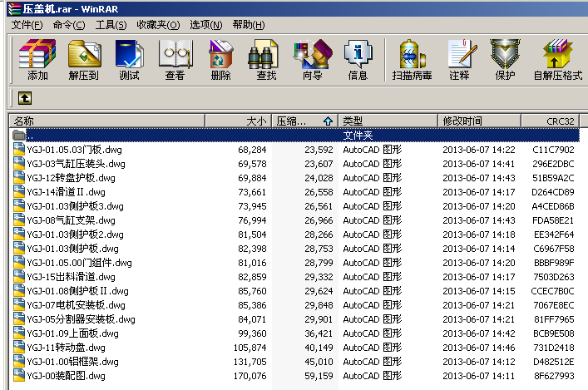Click file icon of YGJ-08气缸支架.dwg
588x390 pixels.
tap(19, 220)
